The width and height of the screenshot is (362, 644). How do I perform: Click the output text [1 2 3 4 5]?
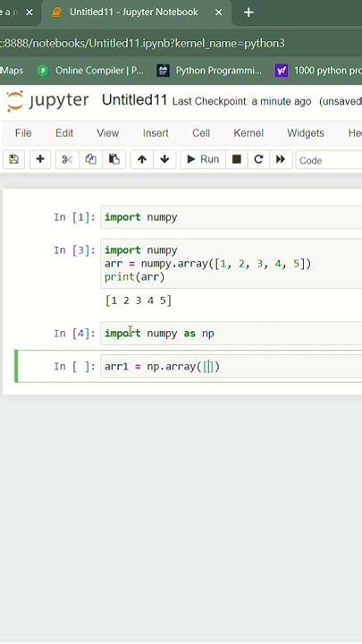coord(139,301)
